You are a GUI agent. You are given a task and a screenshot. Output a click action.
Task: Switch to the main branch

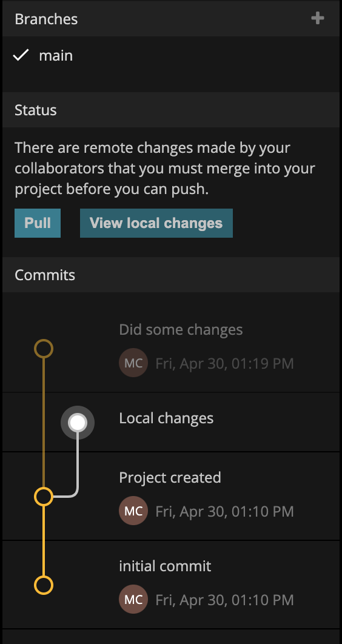tap(56, 55)
